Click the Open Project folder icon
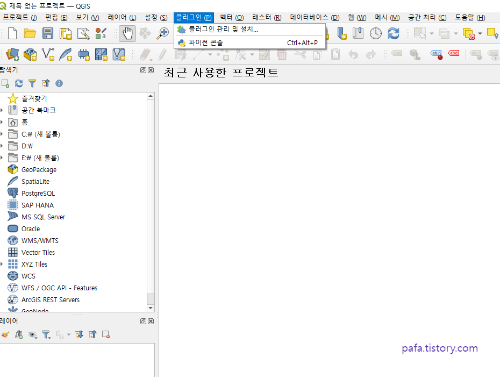500x377 pixels. pos(30,33)
